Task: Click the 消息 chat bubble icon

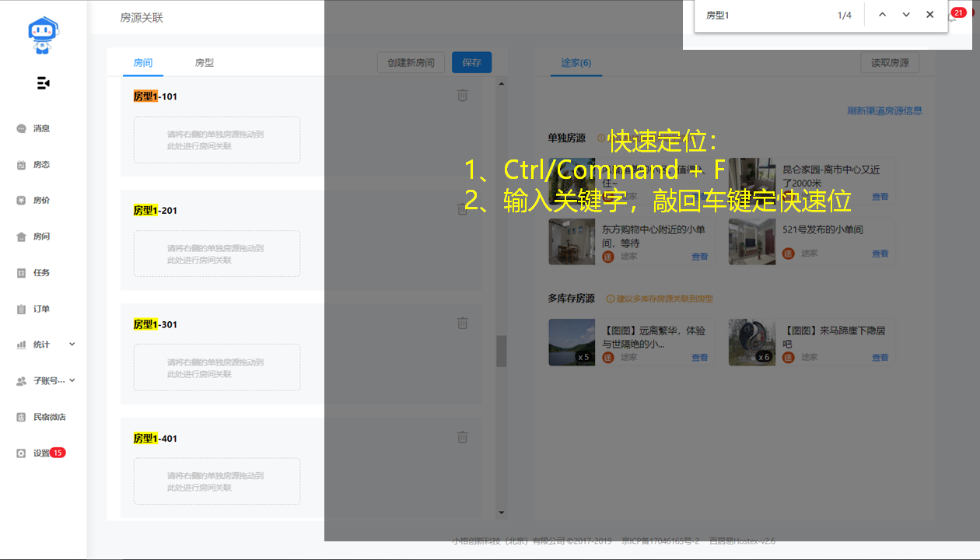Action: [21, 129]
